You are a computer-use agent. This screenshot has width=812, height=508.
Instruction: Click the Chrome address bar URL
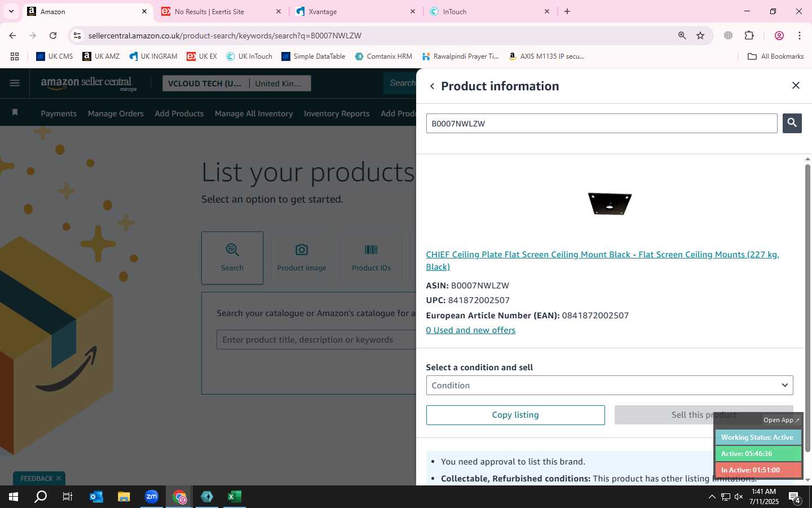224,36
